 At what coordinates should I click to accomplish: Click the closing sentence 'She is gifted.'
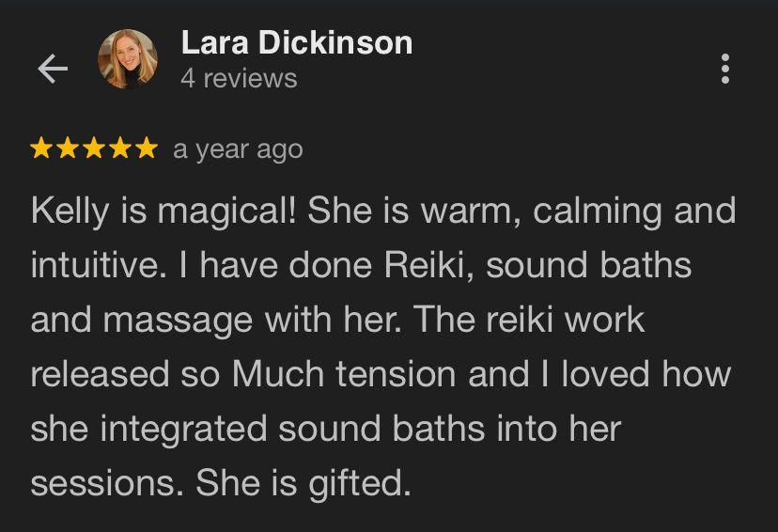303,483
